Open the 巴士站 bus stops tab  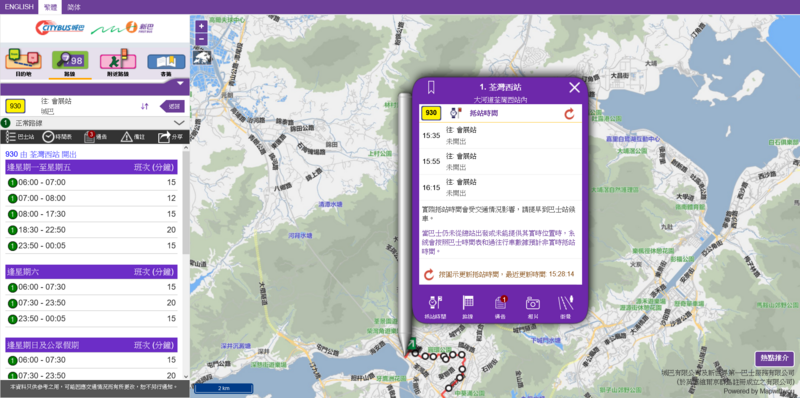coord(20,137)
